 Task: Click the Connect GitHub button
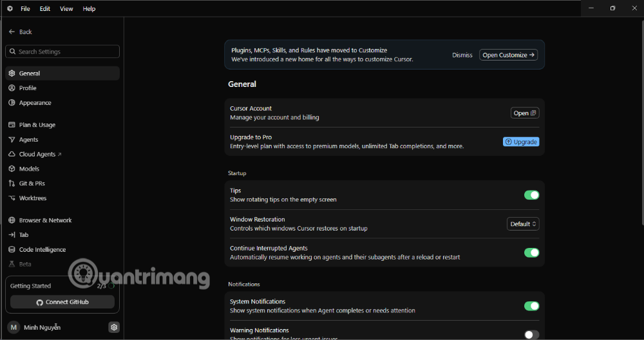click(x=62, y=302)
